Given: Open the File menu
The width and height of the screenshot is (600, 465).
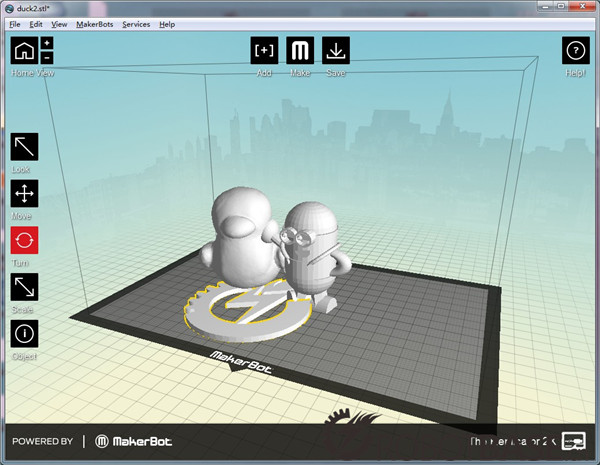Looking at the screenshot, I should click(15, 24).
